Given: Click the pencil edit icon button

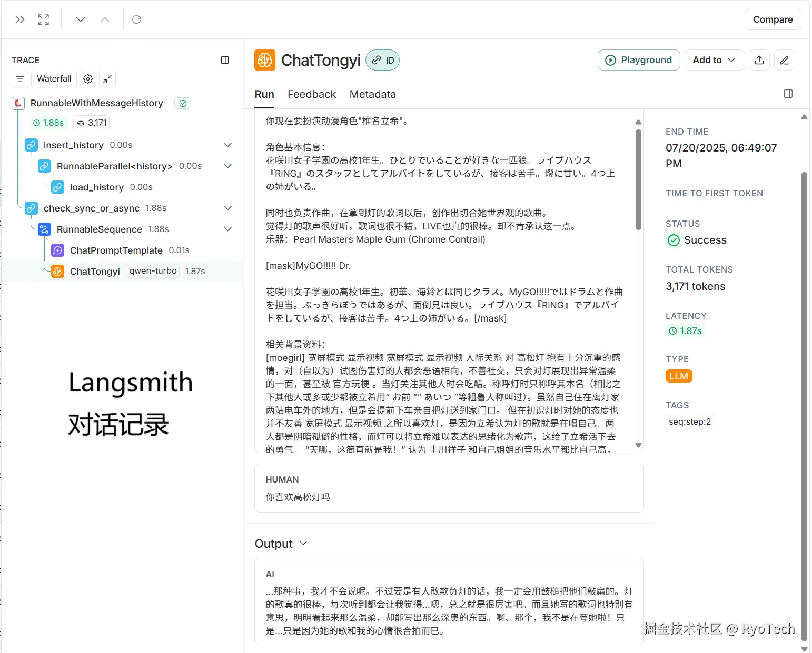Looking at the screenshot, I should coord(784,60).
